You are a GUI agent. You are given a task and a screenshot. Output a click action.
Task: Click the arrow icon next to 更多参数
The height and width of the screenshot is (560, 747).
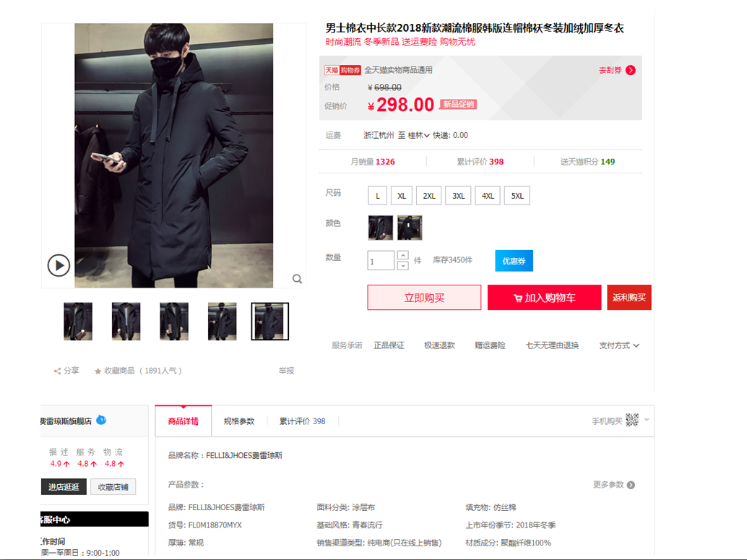pyautogui.click(x=631, y=485)
